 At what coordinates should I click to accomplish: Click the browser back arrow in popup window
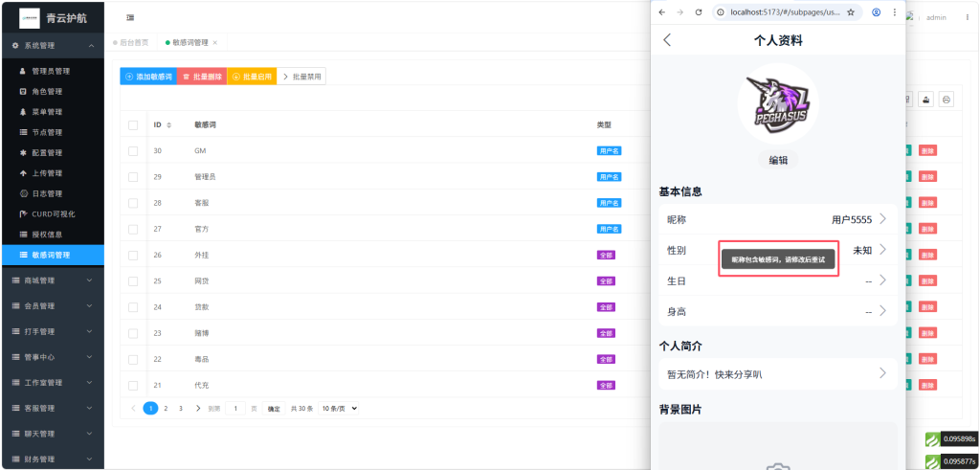[x=662, y=12]
